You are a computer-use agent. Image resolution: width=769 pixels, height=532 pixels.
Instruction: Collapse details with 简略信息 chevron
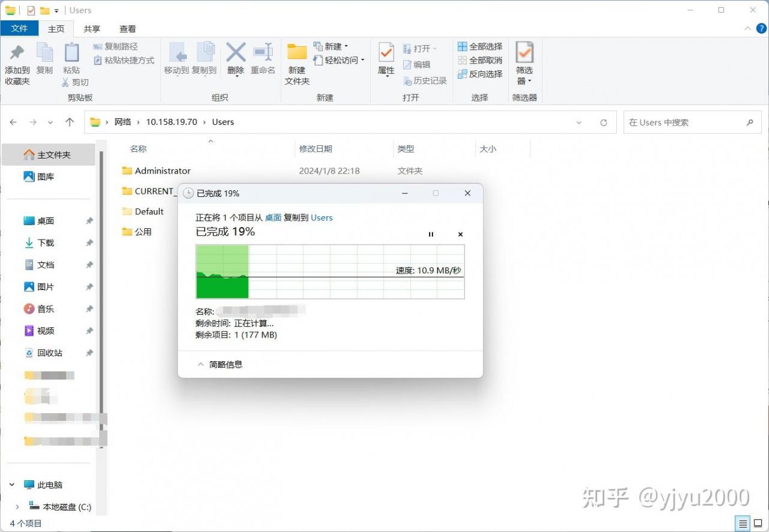201,364
